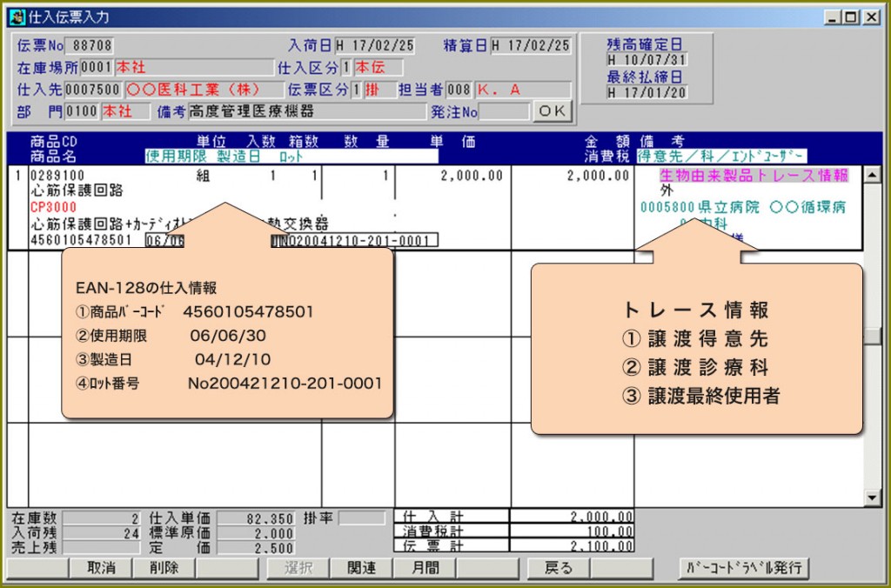Click the 担当者 code field 008
891x588 pixels.
[459, 90]
